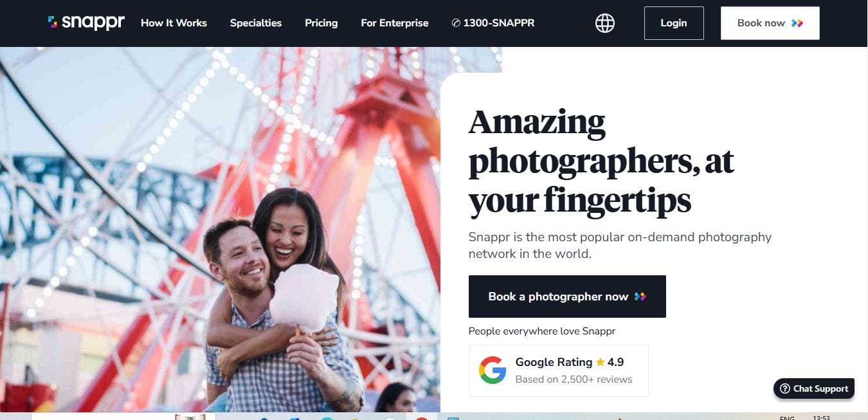The image size is (868, 420).
Task: Open the globe language selector
Action: (604, 23)
